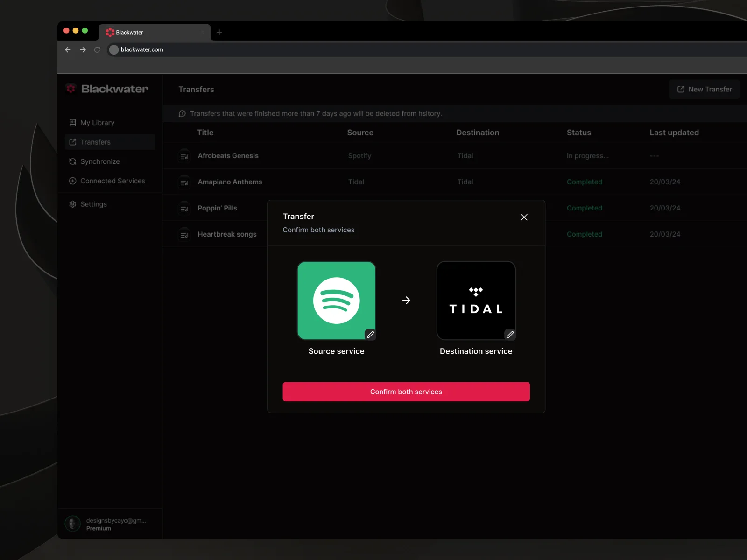Go back in the browser
The height and width of the screenshot is (560, 747).
tap(68, 49)
